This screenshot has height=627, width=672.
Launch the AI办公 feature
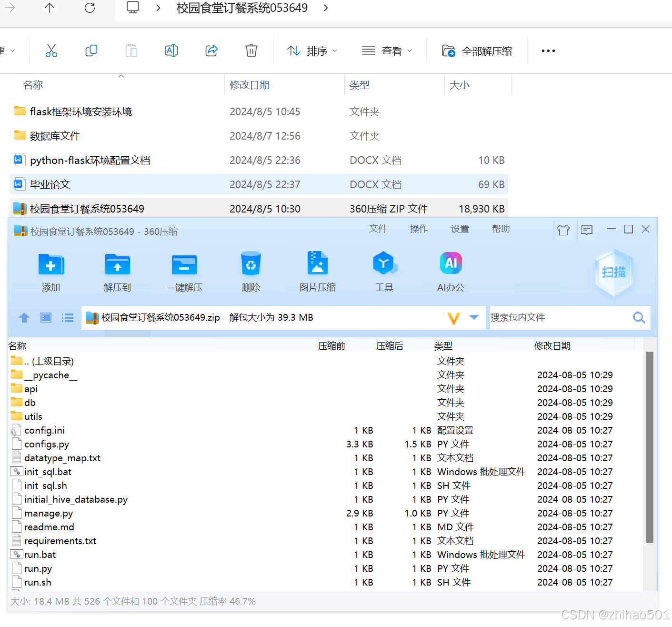[x=451, y=263]
